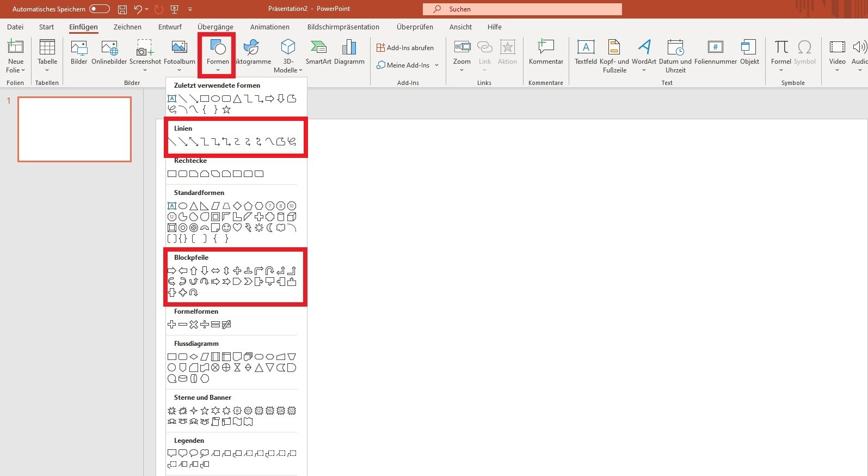This screenshot has height=476, width=868.
Task: Switch to the Zeichnen tab
Action: 127,27
